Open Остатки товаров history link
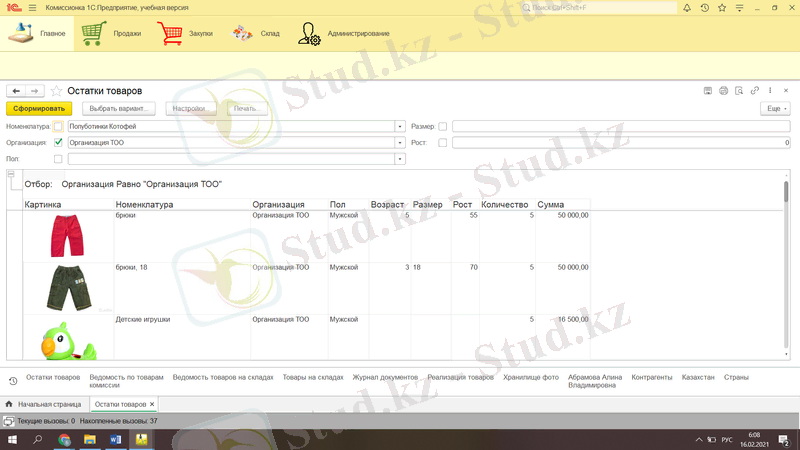 [53, 377]
